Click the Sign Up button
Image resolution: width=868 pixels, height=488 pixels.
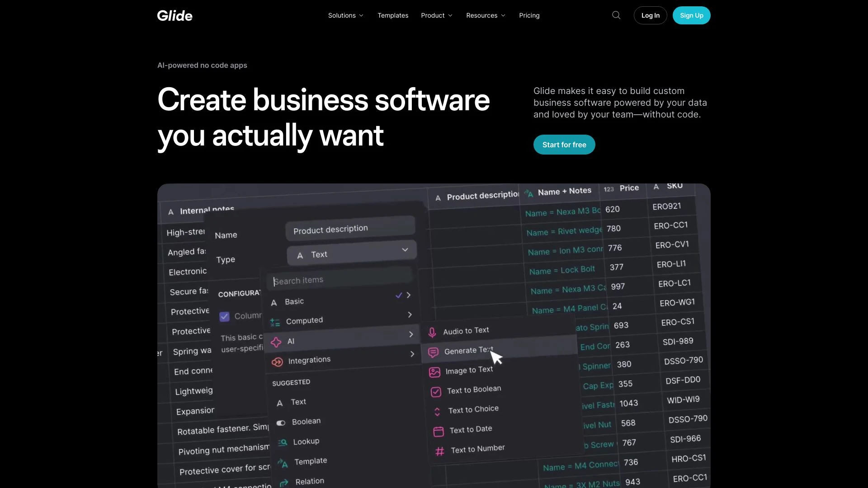[692, 15]
